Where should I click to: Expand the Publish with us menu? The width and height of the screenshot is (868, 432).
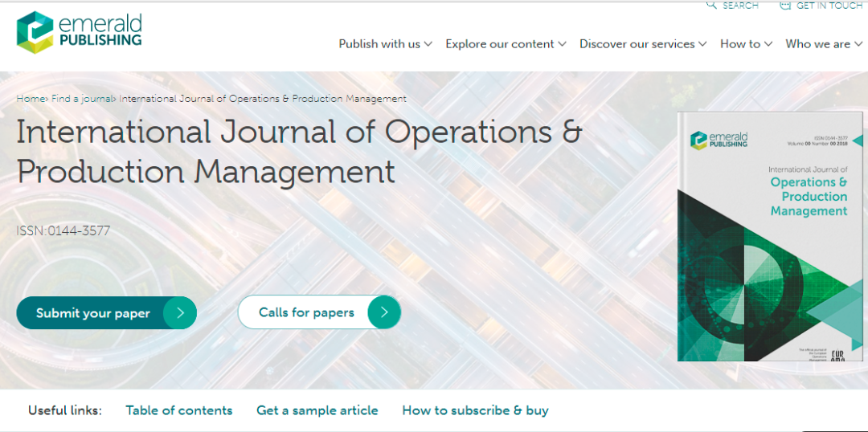pos(385,44)
